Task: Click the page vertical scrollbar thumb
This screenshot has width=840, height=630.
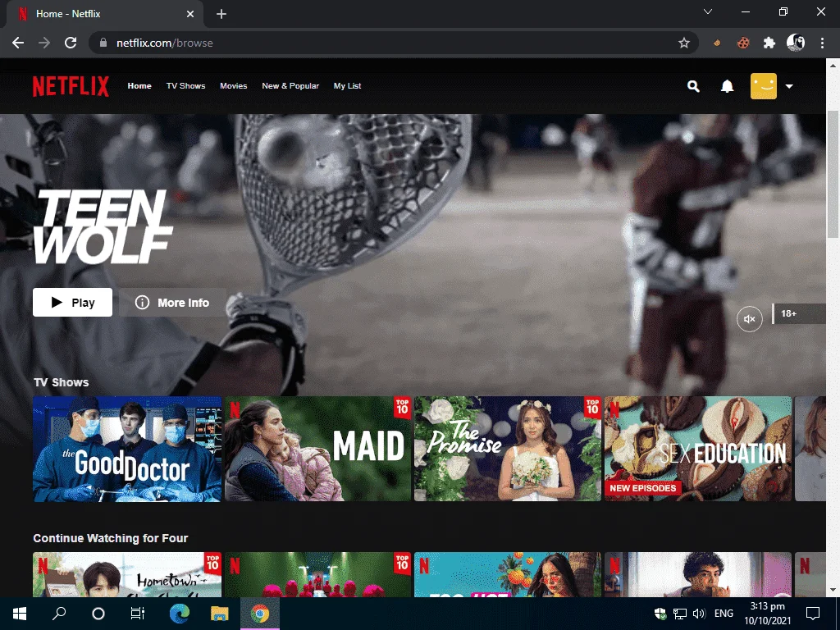Action: [x=833, y=174]
